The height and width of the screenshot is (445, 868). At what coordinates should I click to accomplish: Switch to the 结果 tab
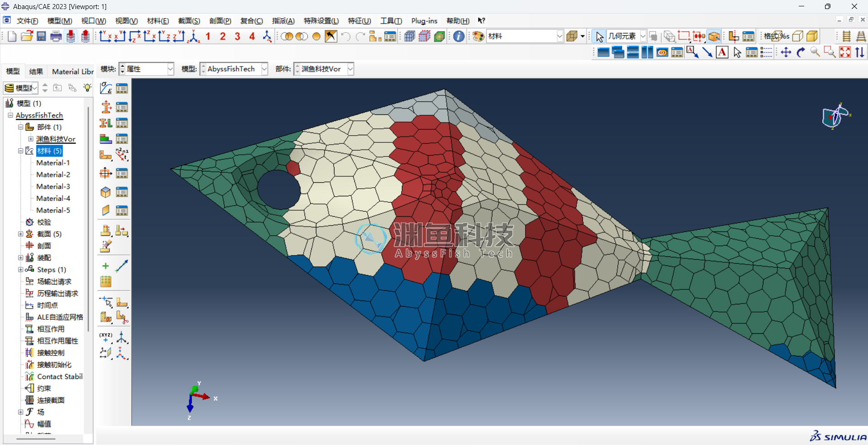coord(36,71)
